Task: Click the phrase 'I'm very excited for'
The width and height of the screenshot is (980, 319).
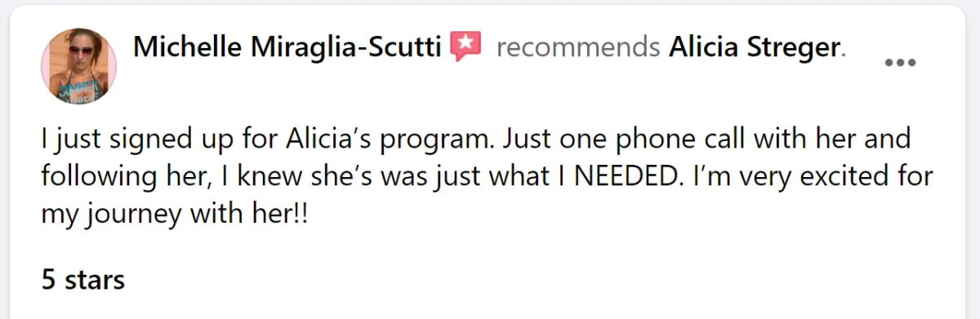Action: (x=819, y=176)
